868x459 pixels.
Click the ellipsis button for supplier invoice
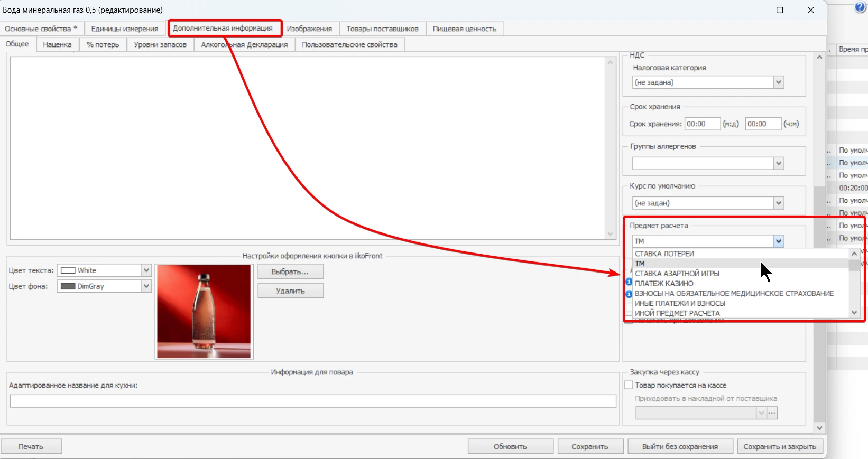click(772, 413)
